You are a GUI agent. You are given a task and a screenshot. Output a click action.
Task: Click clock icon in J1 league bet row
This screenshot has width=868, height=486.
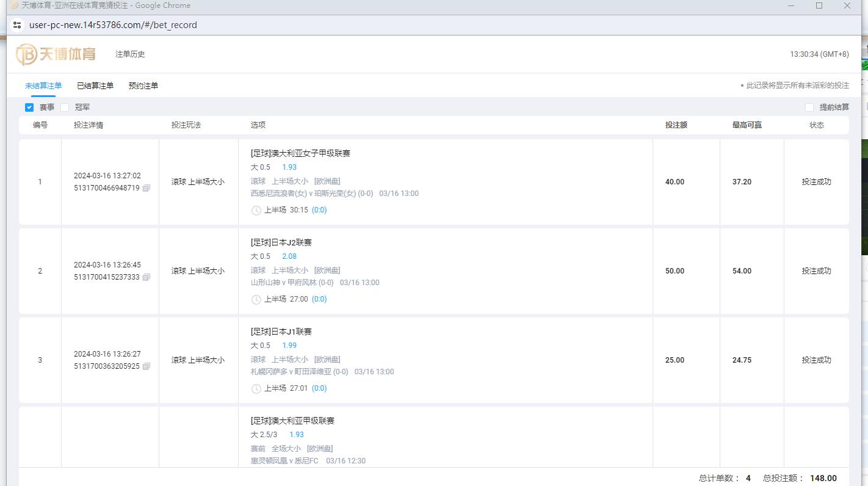coord(256,388)
